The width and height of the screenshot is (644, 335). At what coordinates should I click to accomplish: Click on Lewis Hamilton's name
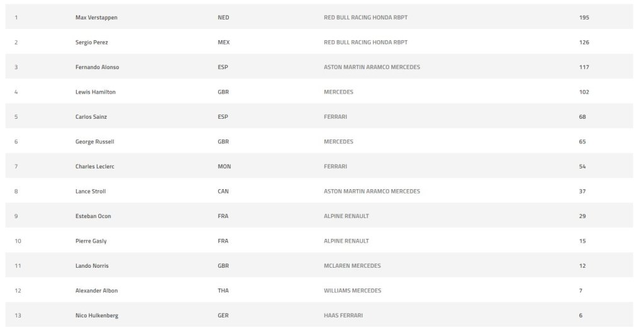(96, 92)
